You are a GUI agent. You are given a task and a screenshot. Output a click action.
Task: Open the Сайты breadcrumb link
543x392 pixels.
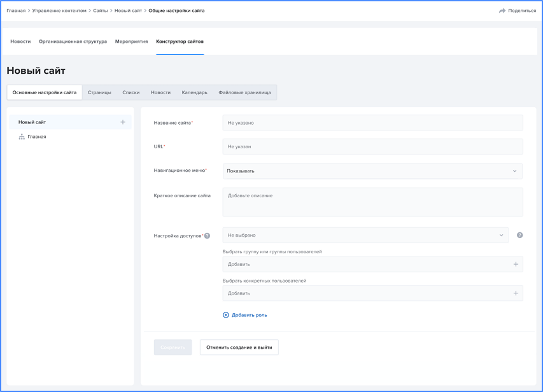(101, 11)
